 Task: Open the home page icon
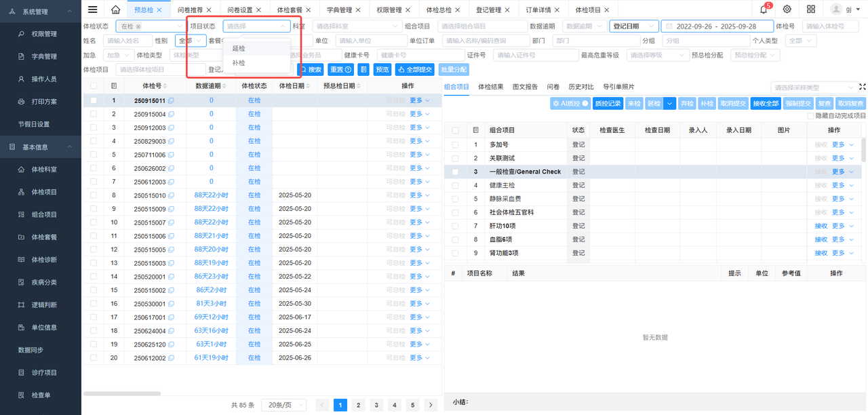115,9
